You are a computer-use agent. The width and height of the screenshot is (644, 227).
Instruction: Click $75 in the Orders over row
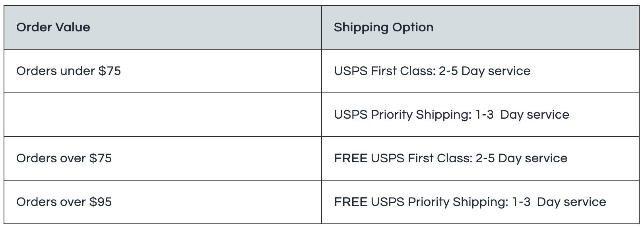pyautogui.click(x=101, y=158)
